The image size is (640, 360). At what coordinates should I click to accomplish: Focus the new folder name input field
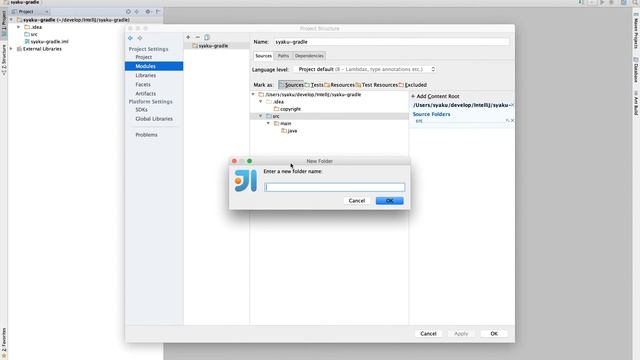coord(335,187)
